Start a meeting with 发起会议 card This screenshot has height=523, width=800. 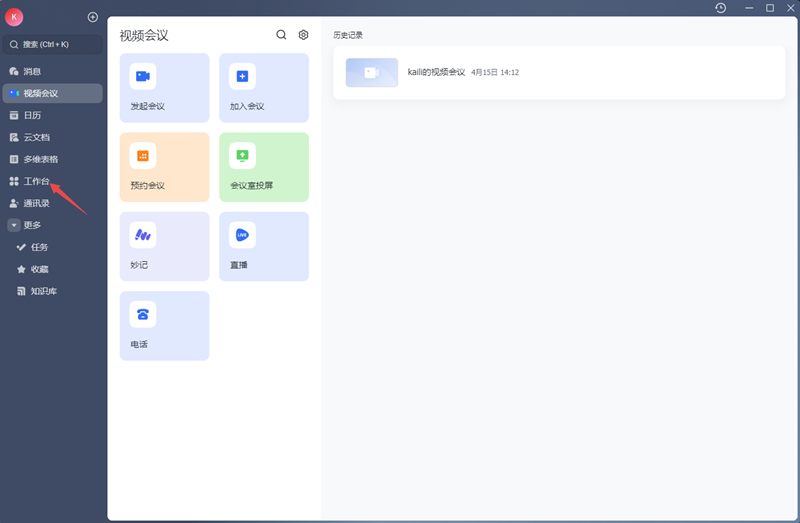pyautogui.click(x=164, y=88)
